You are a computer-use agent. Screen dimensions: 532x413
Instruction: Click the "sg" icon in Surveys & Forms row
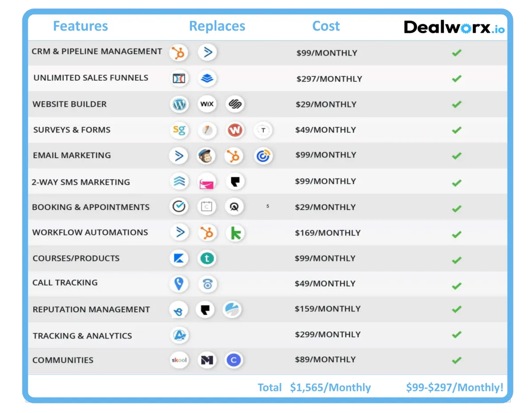click(179, 130)
